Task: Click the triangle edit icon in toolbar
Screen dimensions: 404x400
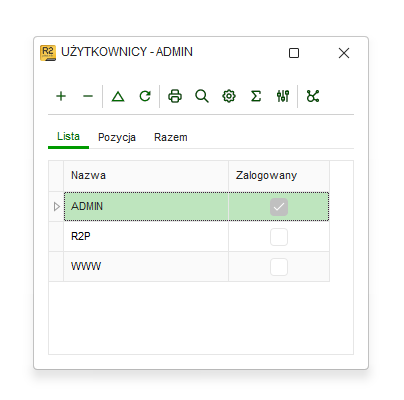Action: (x=118, y=96)
